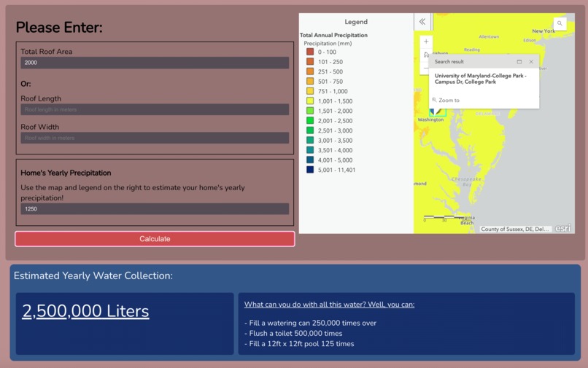Click the 0 - 100 legend color swatch
This screenshot has width=588, height=368.
pos(310,52)
